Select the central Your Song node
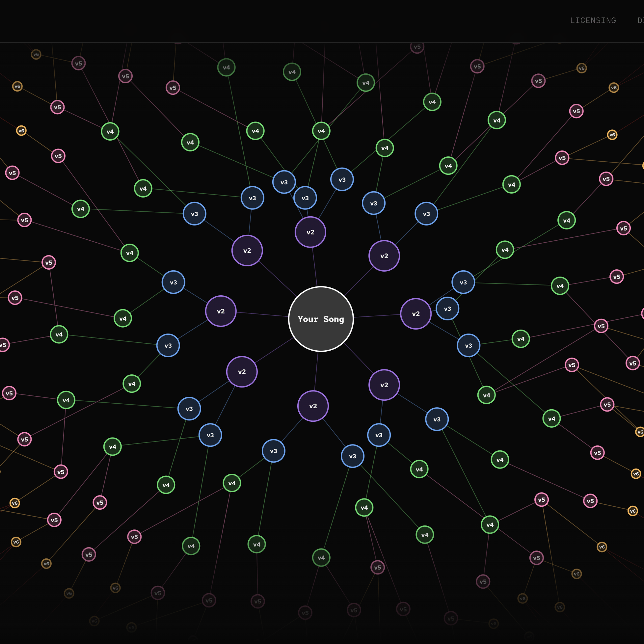 pyautogui.click(x=321, y=319)
